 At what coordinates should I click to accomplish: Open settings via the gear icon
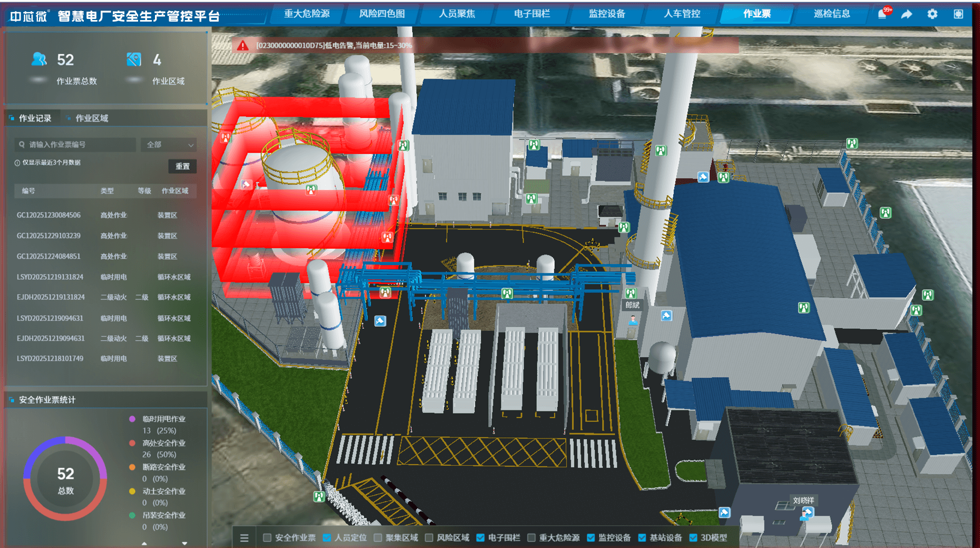tap(932, 14)
